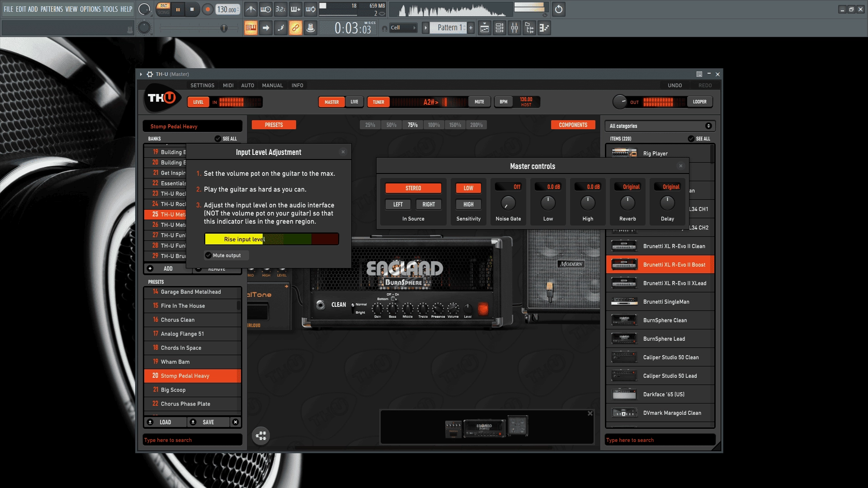Open the playlist view

(485, 28)
